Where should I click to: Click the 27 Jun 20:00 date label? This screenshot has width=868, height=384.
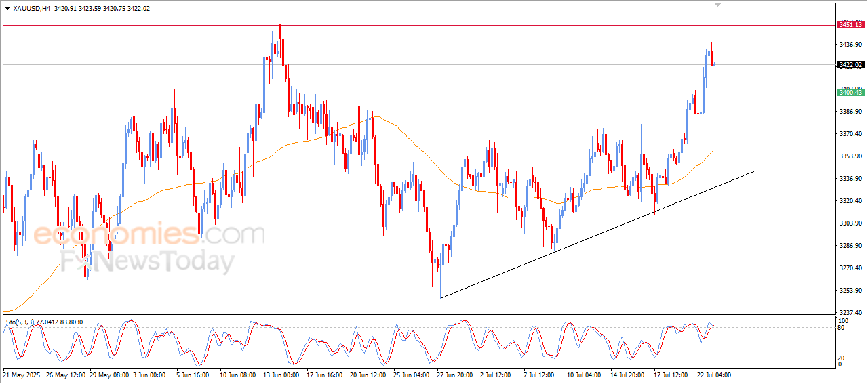pos(454,375)
